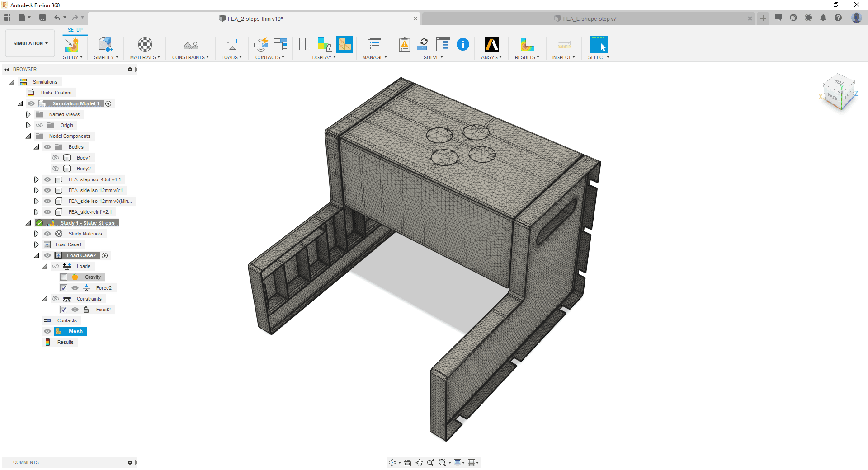The height and width of the screenshot is (470, 868).
Task: Uncheck the Force2 load checkbox
Action: (x=64, y=288)
